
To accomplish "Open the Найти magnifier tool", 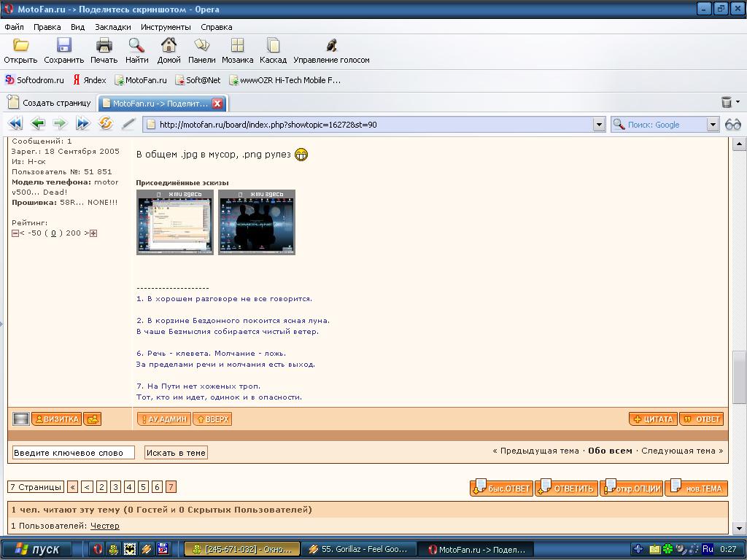I will point(136,45).
